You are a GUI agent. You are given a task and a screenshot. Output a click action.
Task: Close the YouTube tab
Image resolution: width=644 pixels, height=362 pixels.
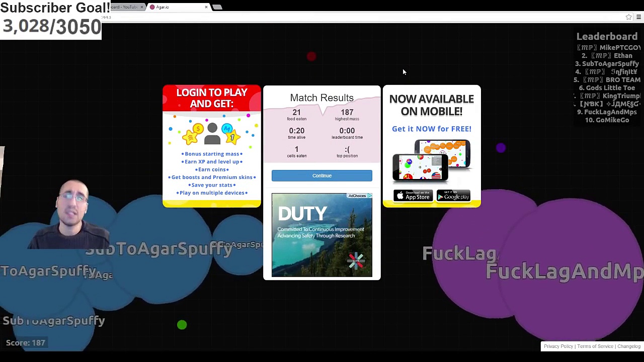tap(142, 7)
